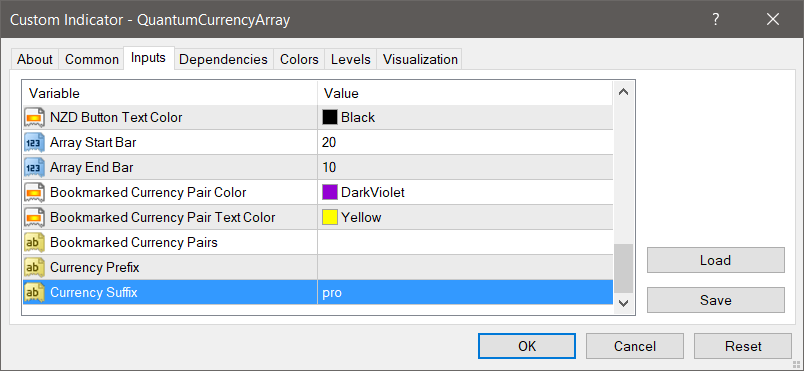Click the string icon beside Bookmarked Currency Pairs
804x371 pixels.
(34, 242)
